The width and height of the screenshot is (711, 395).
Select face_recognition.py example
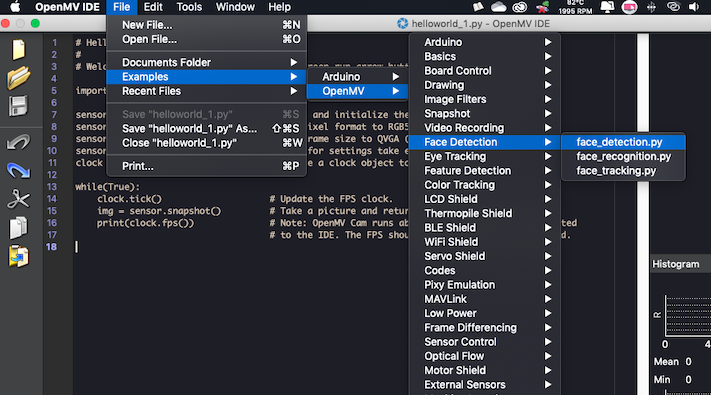click(x=623, y=156)
